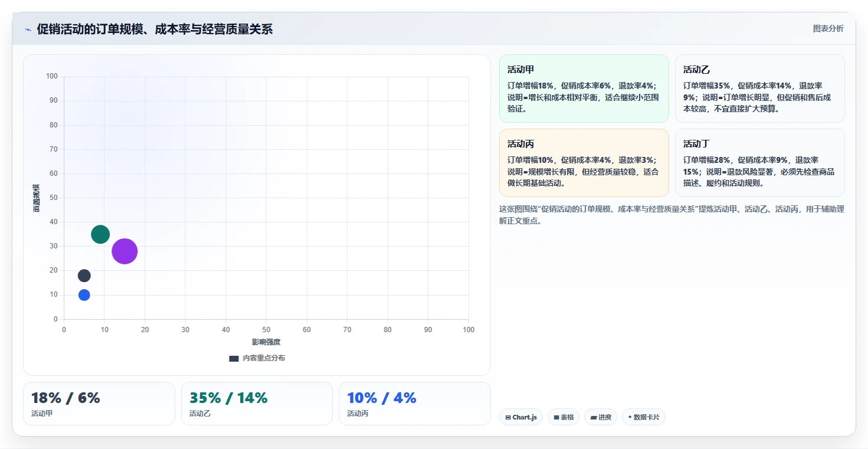Select the teal 活动乙 bubble in chart

(100, 234)
